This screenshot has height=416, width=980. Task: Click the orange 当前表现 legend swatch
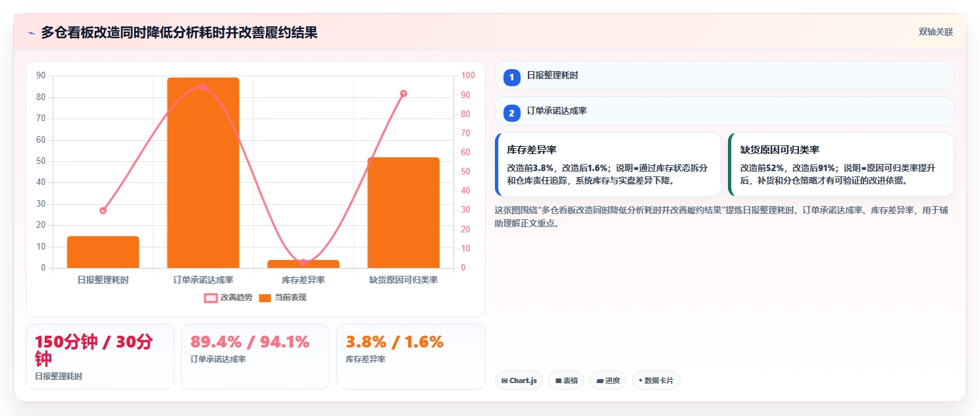click(265, 298)
